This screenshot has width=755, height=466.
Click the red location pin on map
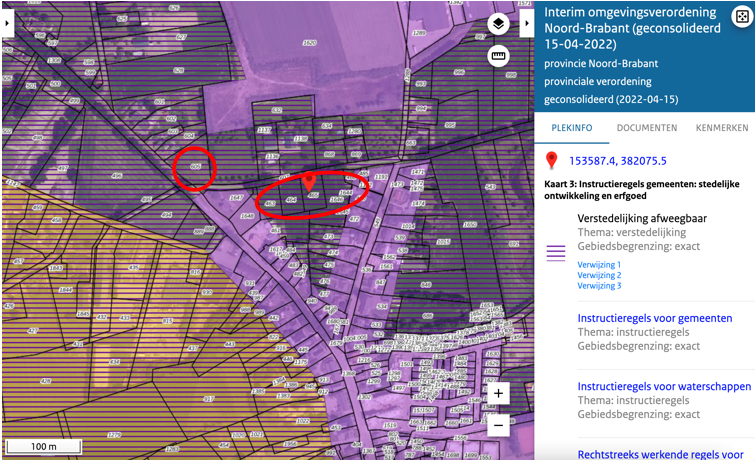click(309, 182)
